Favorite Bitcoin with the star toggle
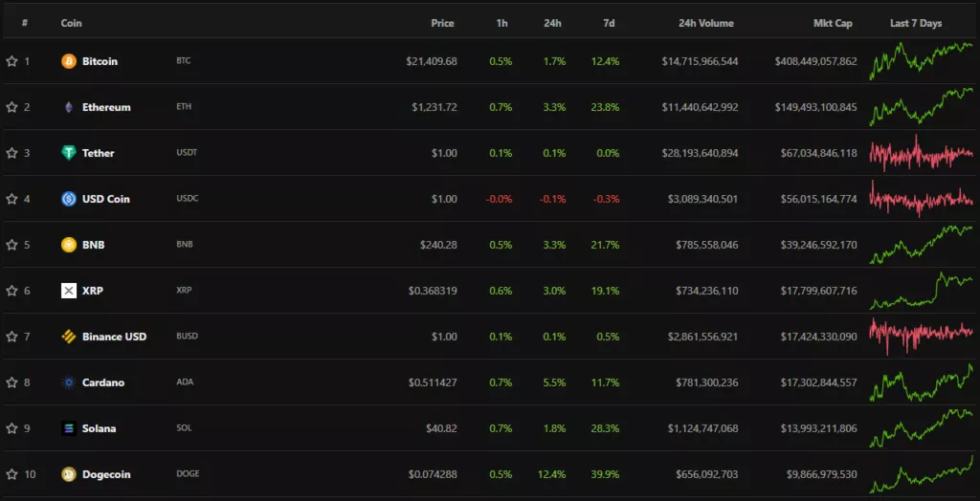 coord(11,61)
